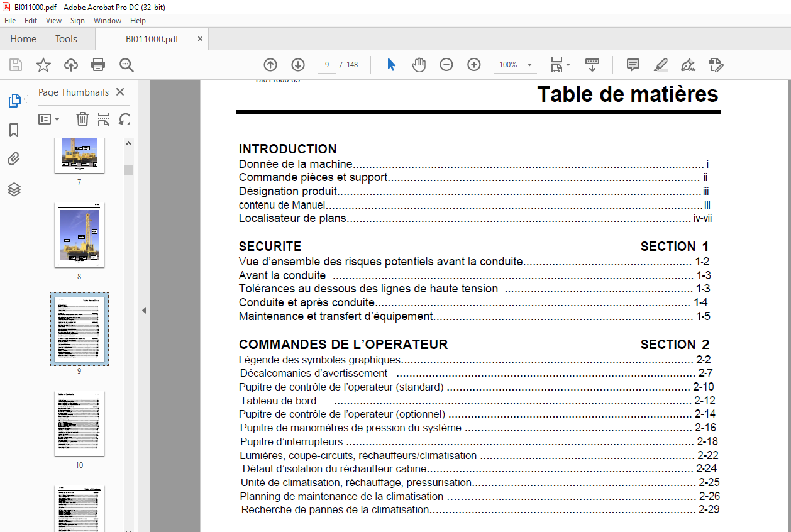Select the BI011000.pdf document tab
This screenshot has width=791, height=532.
click(x=152, y=39)
